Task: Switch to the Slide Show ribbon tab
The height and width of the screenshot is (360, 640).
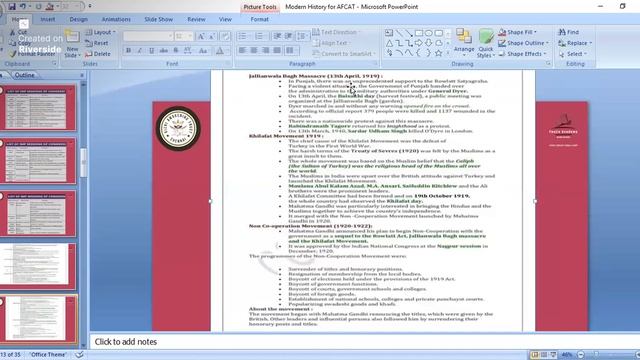Action: tap(158, 19)
